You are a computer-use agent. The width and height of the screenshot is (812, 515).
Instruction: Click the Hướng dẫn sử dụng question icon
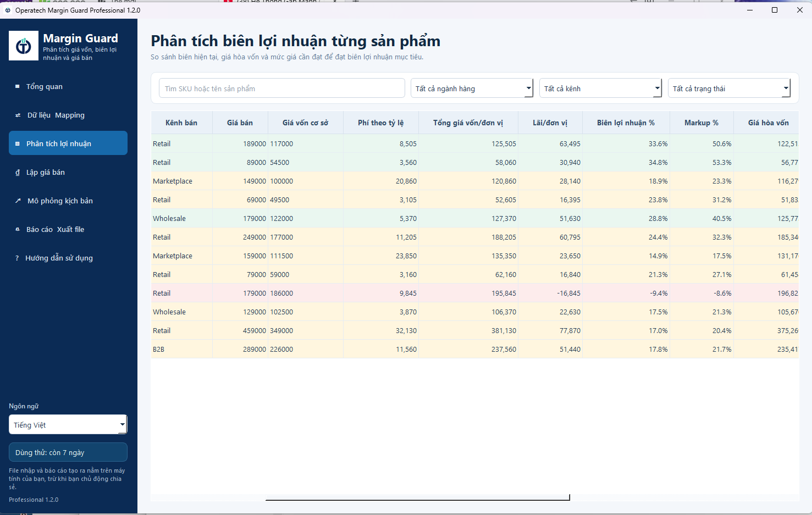[x=17, y=258]
